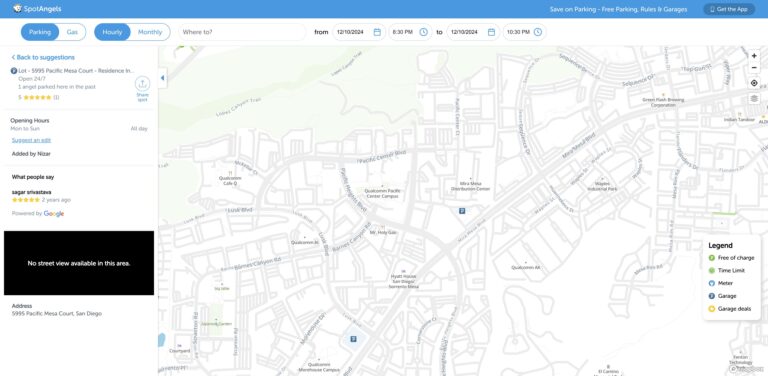Click the Garage legend icon

point(712,296)
